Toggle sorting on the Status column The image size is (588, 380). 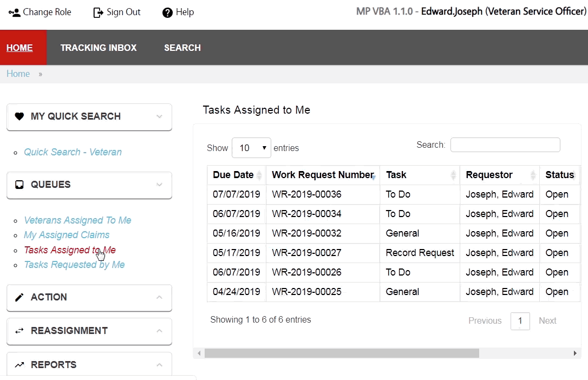tap(559, 174)
